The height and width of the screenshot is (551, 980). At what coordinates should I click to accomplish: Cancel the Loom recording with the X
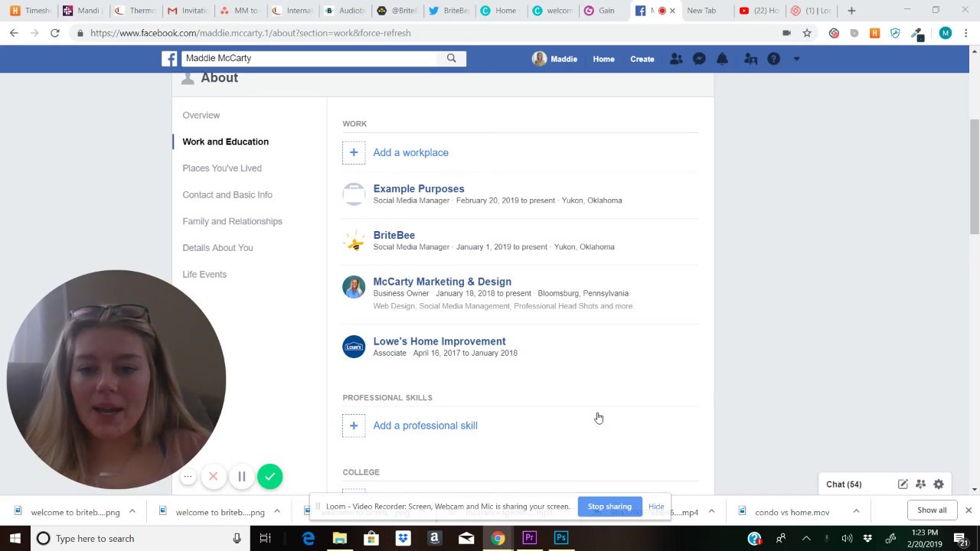[x=214, y=477]
